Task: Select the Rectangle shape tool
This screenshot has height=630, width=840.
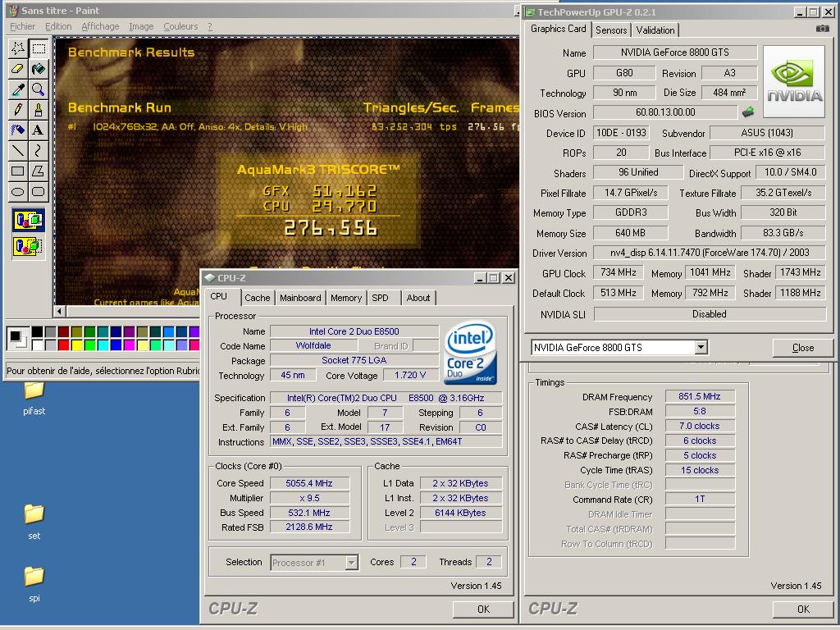Action: point(18,171)
